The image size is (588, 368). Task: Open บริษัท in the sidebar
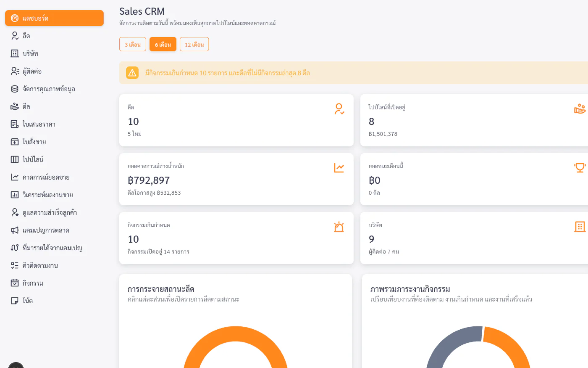click(x=54, y=53)
